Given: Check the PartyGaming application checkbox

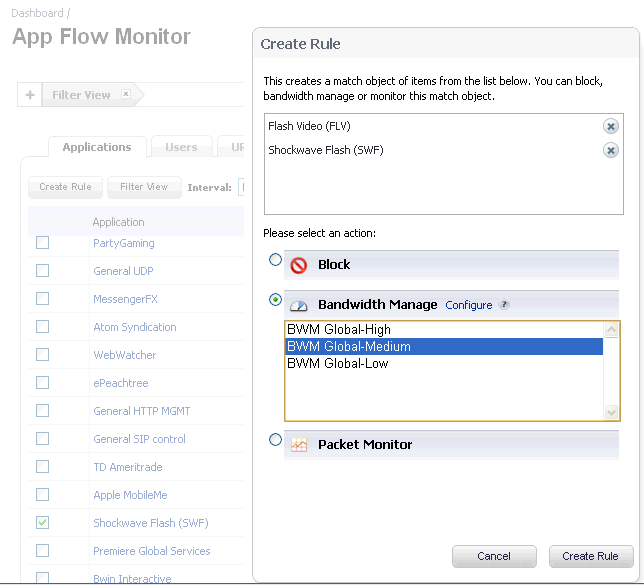Looking at the screenshot, I should coord(42,242).
